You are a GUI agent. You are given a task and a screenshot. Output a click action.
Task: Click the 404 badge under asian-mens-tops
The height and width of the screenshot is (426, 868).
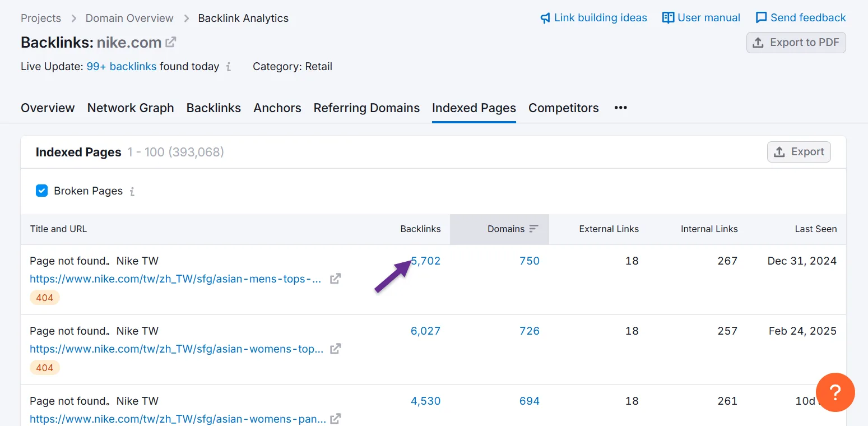point(45,298)
